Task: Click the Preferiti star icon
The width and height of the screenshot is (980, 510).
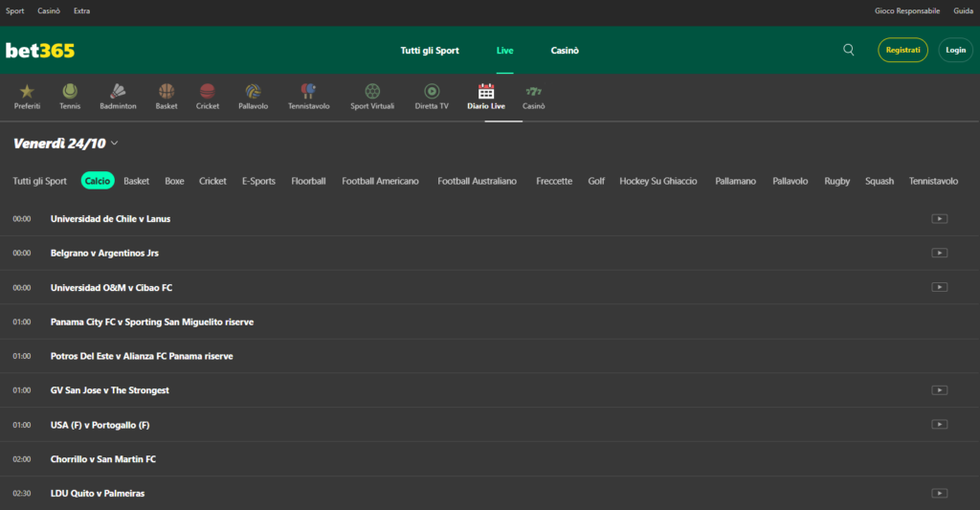Action: [27, 92]
